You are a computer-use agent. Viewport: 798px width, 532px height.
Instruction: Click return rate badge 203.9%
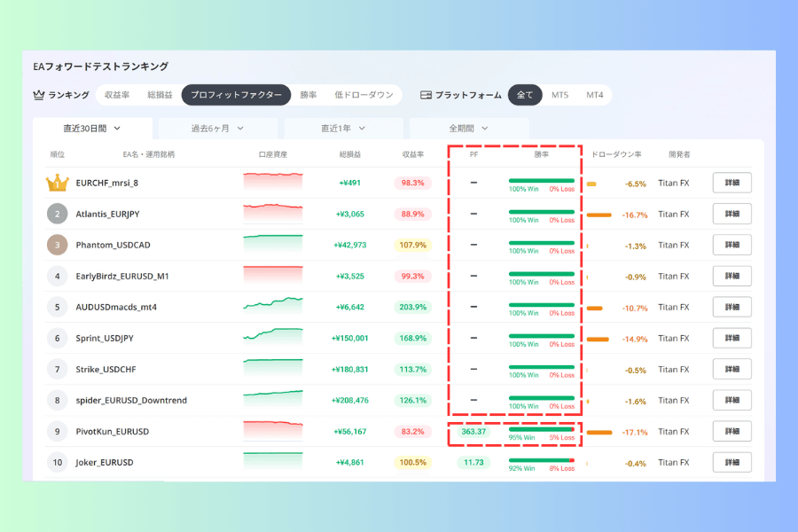pyautogui.click(x=412, y=307)
